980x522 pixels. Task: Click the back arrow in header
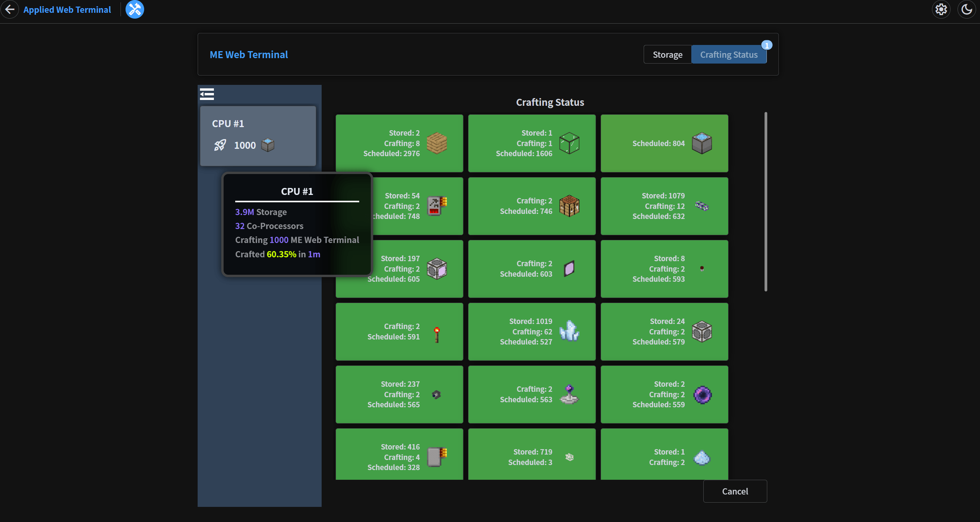10,9
